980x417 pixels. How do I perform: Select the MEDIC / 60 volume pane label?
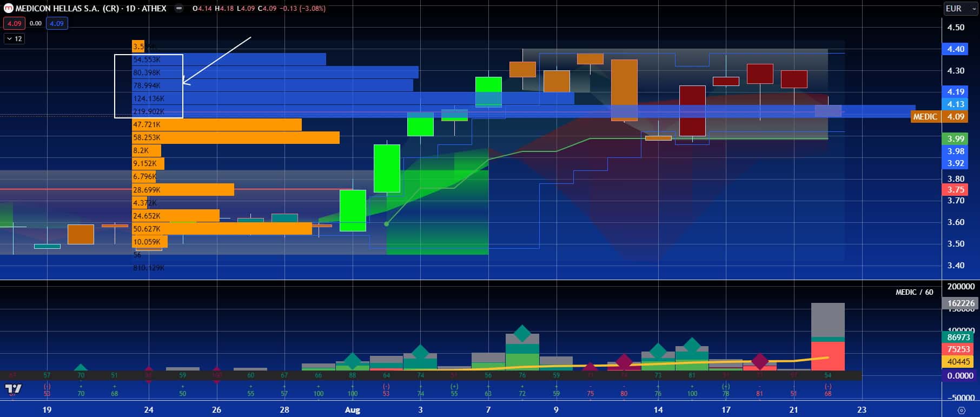pyautogui.click(x=914, y=292)
